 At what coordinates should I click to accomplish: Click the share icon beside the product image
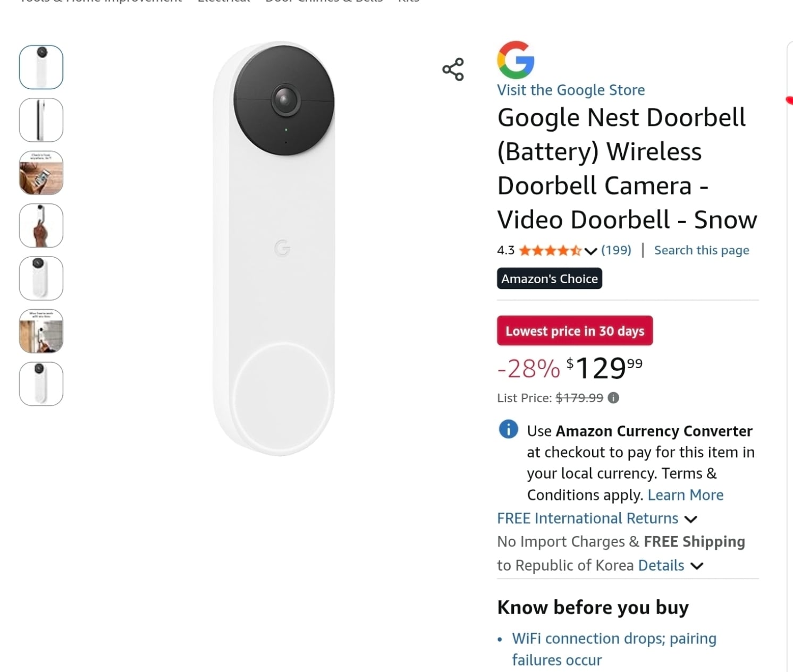point(453,70)
